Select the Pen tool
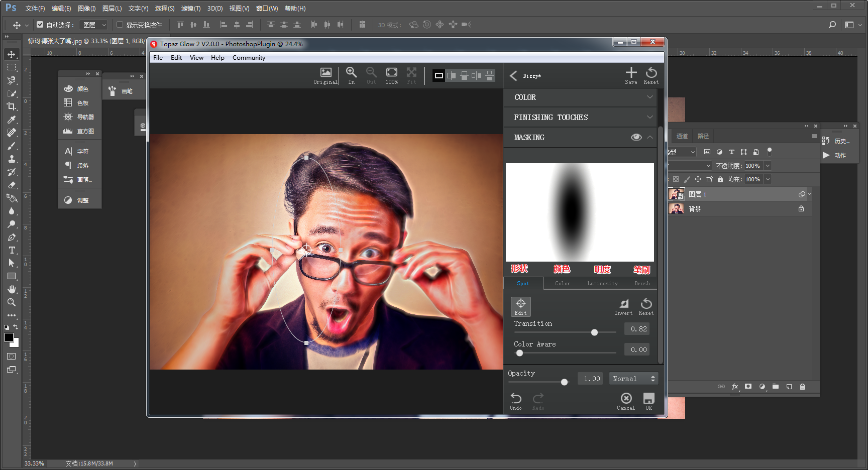868x470 pixels. tap(12, 237)
